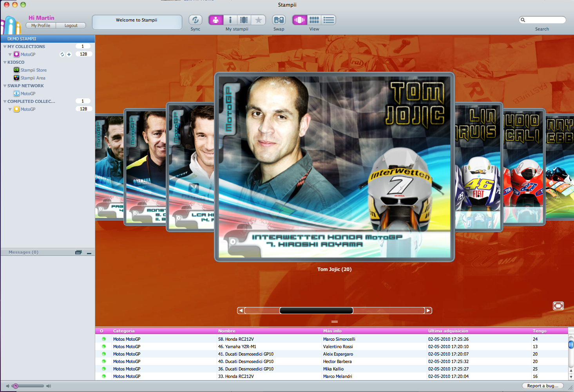The width and height of the screenshot is (574, 392).
Task: Click the fullscreen icon on the card viewer
Action: pyautogui.click(x=558, y=306)
